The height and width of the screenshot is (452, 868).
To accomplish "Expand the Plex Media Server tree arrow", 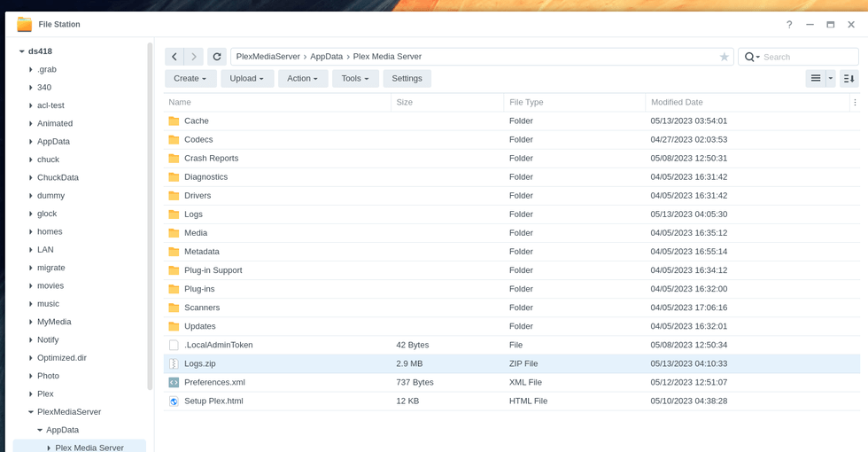I will click(x=49, y=448).
